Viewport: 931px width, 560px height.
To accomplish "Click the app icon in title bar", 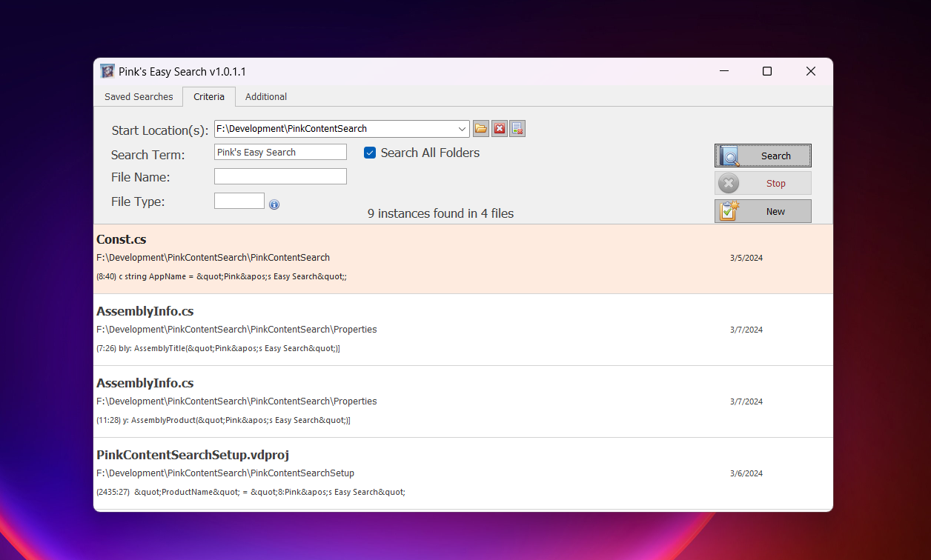I will click(x=107, y=71).
